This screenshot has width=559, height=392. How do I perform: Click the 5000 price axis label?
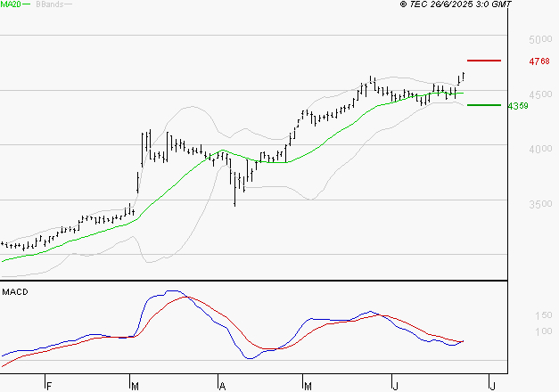(x=540, y=39)
